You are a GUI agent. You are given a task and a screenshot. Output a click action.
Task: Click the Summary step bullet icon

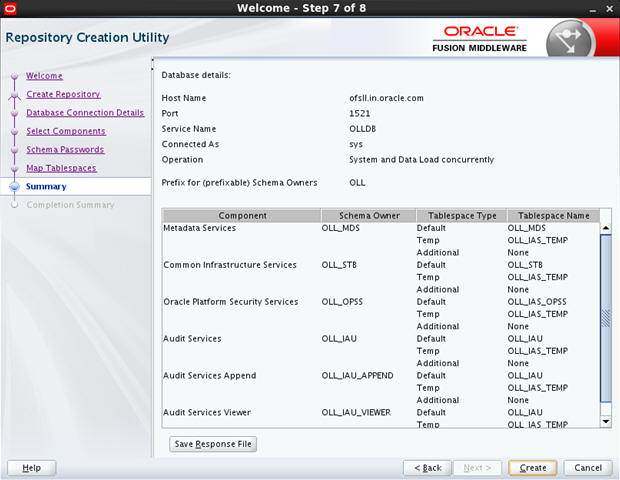15,186
